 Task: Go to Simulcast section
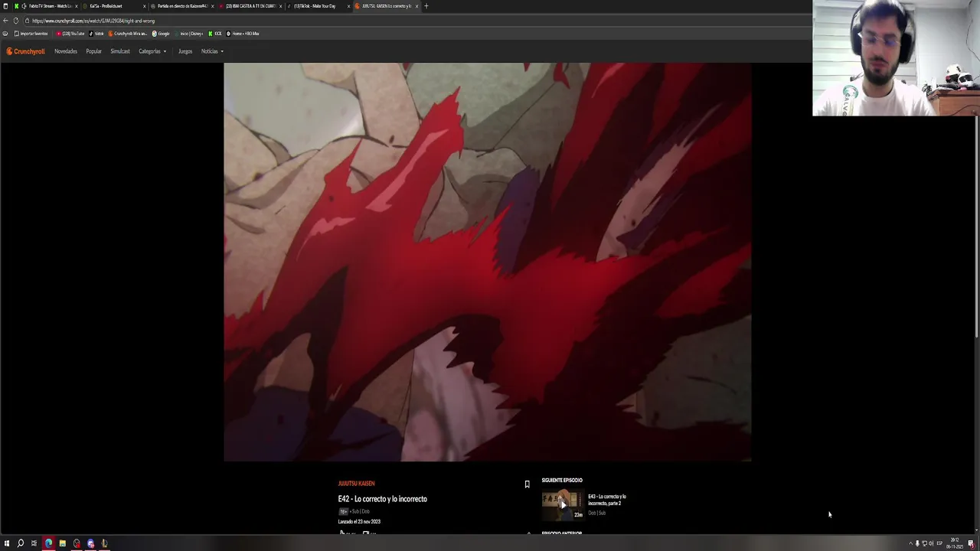click(120, 51)
